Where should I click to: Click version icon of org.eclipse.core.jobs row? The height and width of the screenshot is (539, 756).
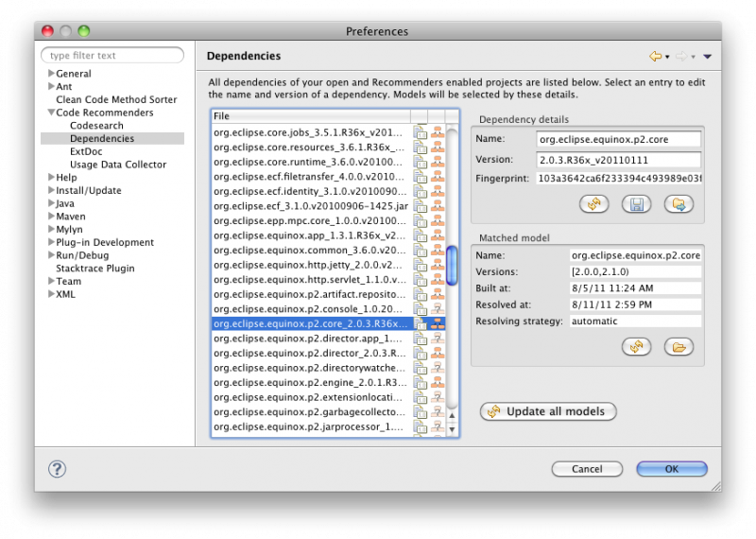(x=421, y=132)
